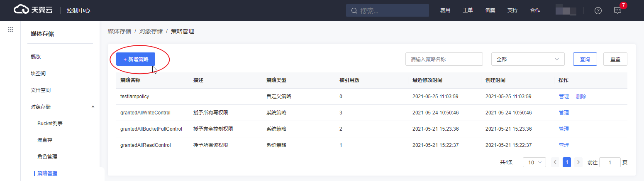The height and width of the screenshot is (181, 644).
Task: Go to next page arrow
Action: click(x=578, y=162)
